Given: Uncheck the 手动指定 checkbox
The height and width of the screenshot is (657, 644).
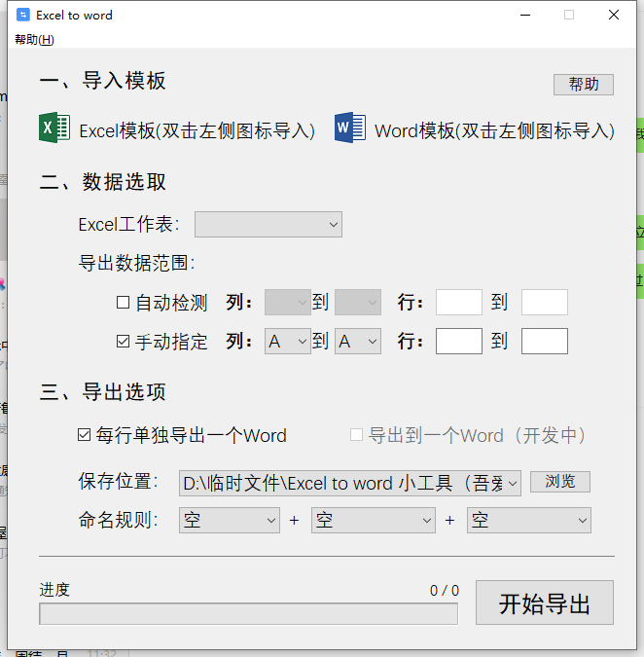Looking at the screenshot, I should 123,341.
